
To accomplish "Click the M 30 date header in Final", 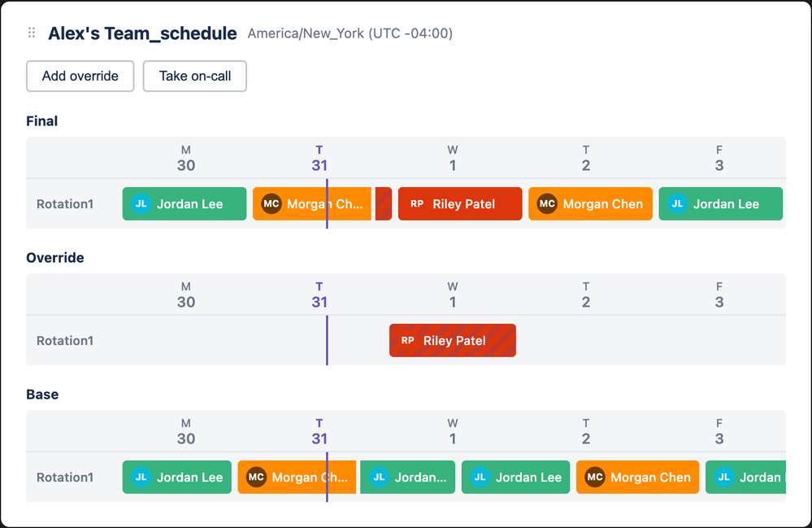I will point(186,159).
